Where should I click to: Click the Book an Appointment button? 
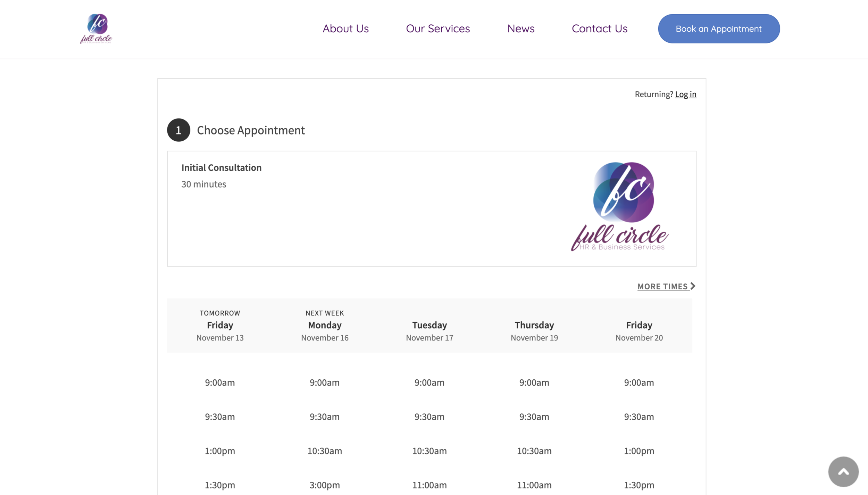719,28
